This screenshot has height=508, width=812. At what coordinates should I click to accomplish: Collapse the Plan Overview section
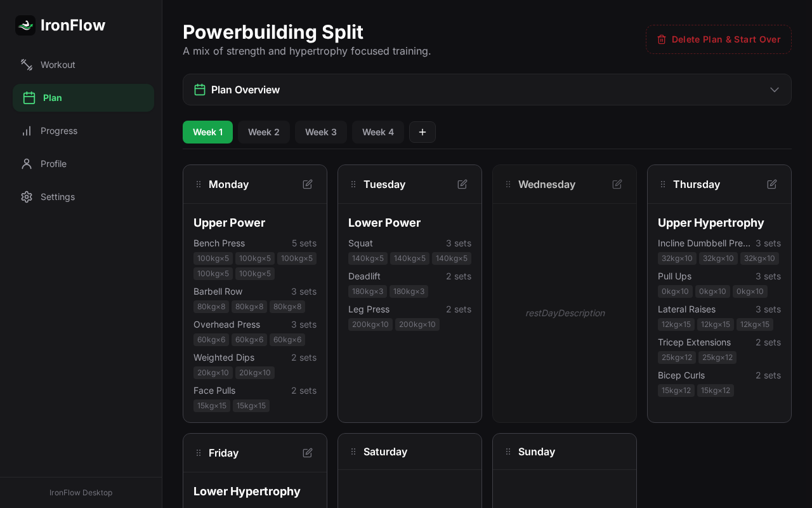coord(774,90)
